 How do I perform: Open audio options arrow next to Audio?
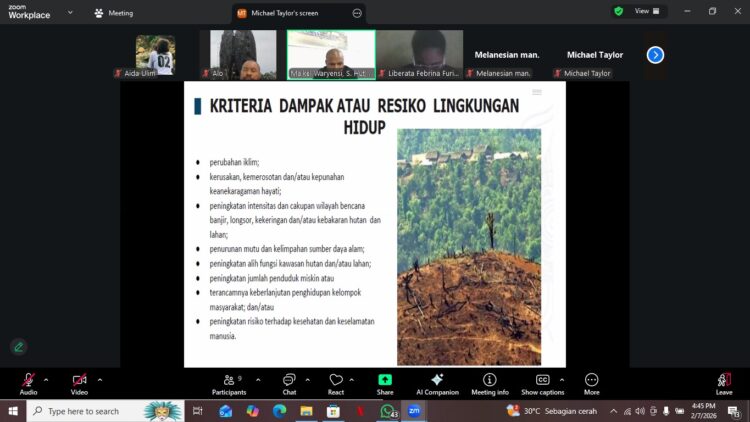(x=46, y=380)
